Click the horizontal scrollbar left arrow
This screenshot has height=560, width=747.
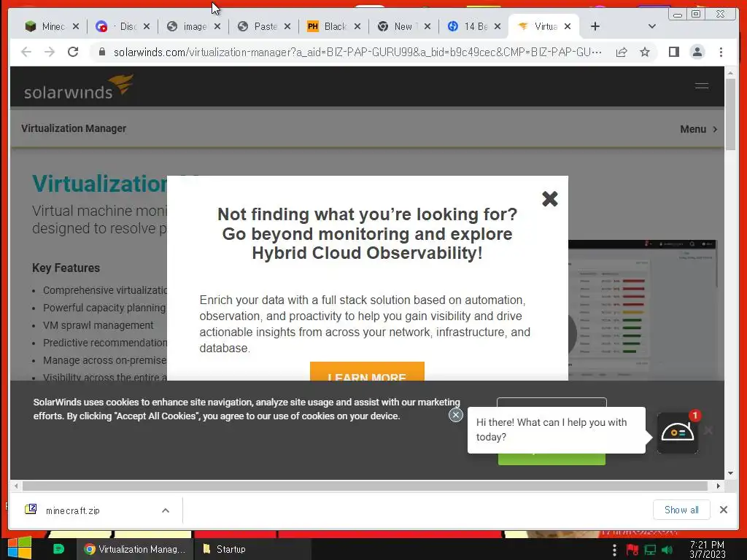[x=16, y=486]
